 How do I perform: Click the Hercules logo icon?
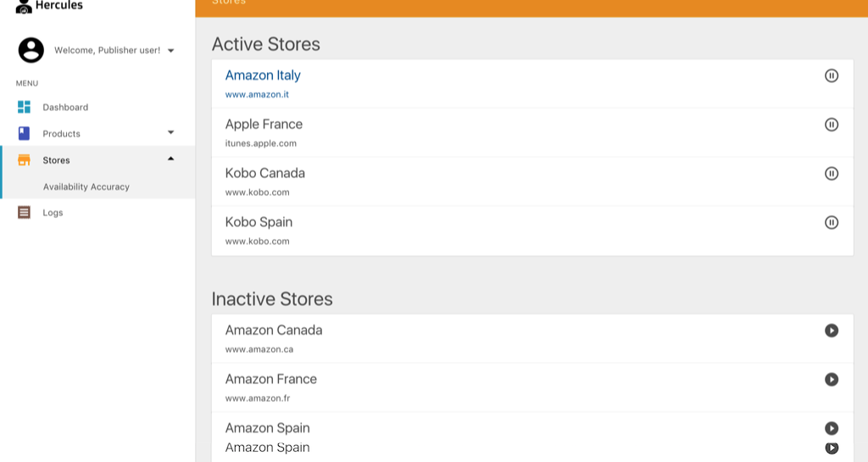(24, 7)
